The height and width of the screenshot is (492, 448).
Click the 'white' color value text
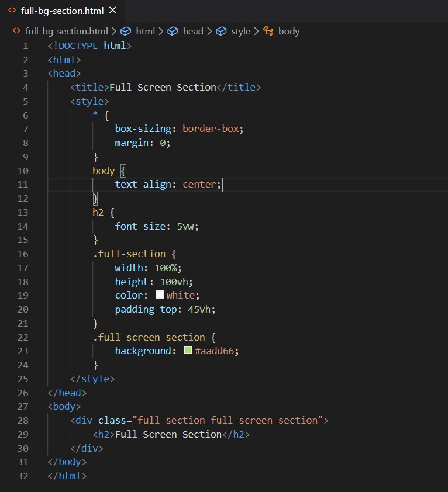pyautogui.click(x=181, y=296)
